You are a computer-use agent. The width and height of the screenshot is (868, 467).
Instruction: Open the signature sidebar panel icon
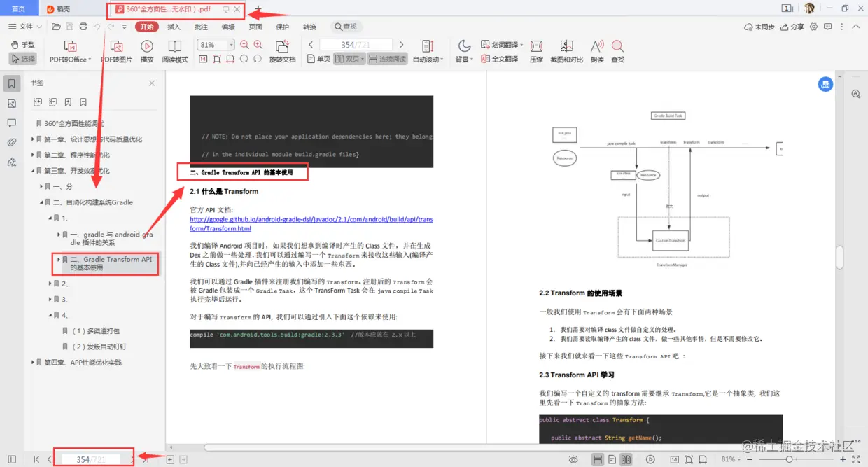[x=11, y=162]
